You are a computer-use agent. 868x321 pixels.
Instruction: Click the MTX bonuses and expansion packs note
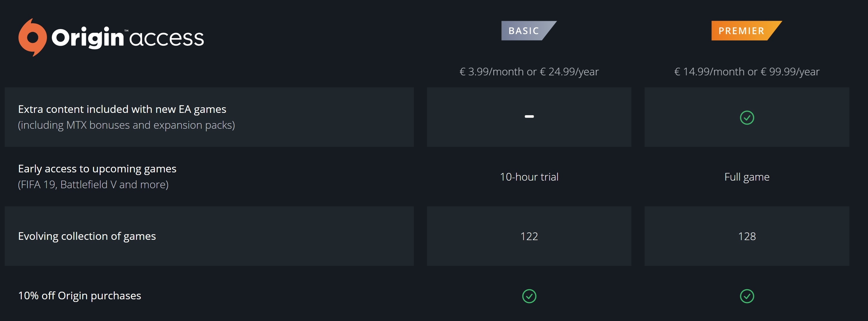coord(126,125)
